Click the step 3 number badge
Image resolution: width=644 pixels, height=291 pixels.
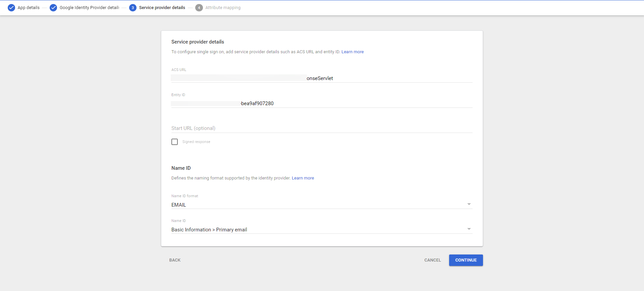[133, 8]
